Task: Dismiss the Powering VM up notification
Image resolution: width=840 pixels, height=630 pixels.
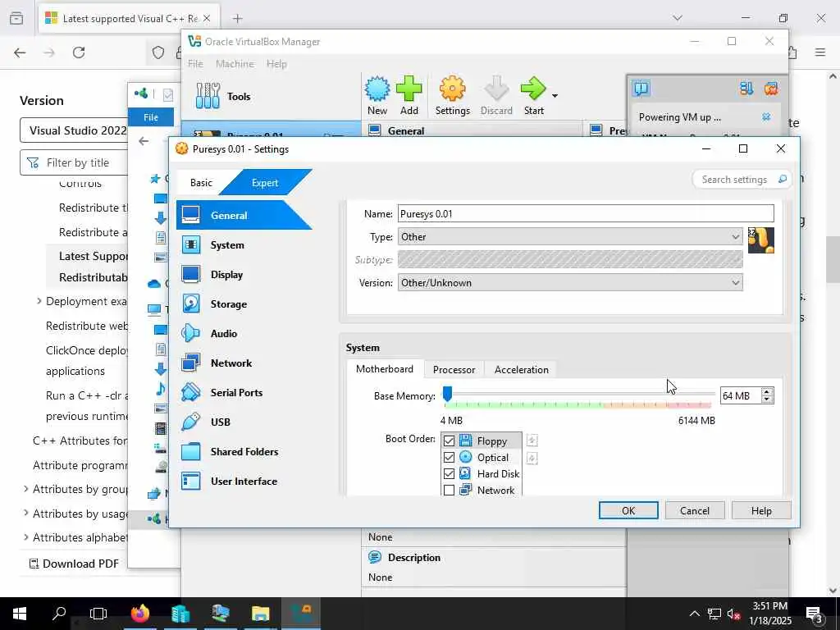Action: [766, 116]
